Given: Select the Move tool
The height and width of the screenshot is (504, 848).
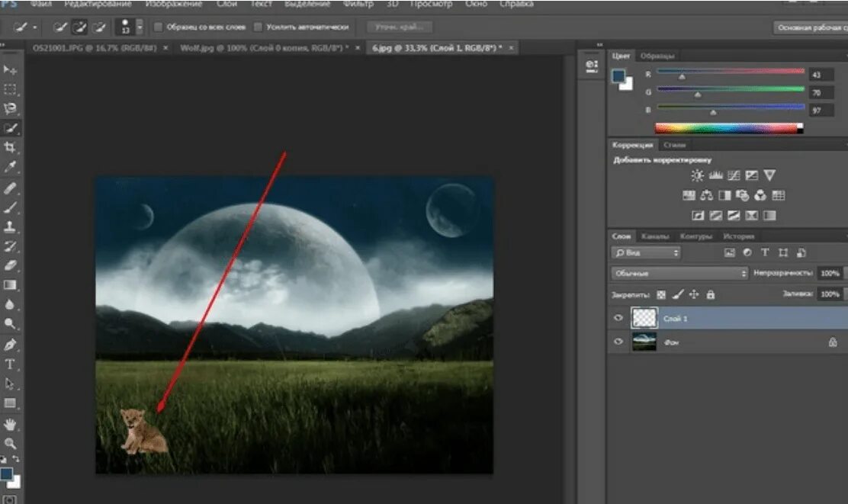Looking at the screenshot, I should tap(10, 69).
